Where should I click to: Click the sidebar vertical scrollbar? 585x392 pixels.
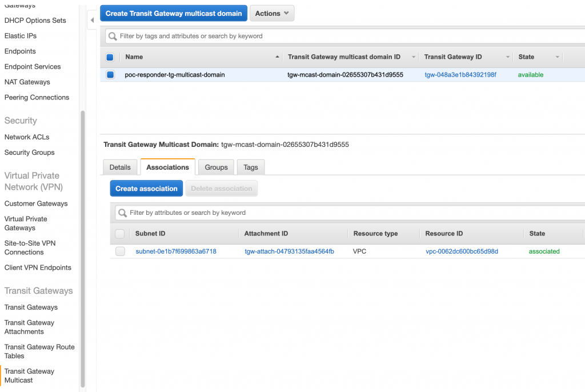tap(83, 249)
